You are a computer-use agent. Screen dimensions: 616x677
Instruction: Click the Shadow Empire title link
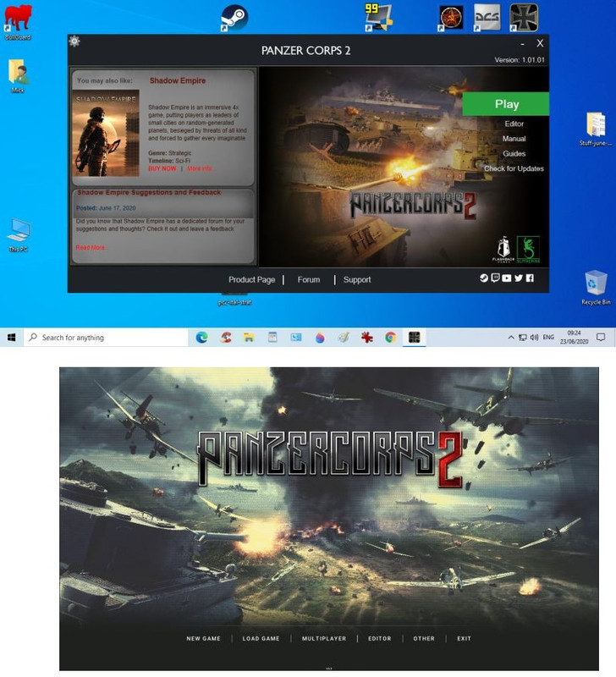[178, 80]
